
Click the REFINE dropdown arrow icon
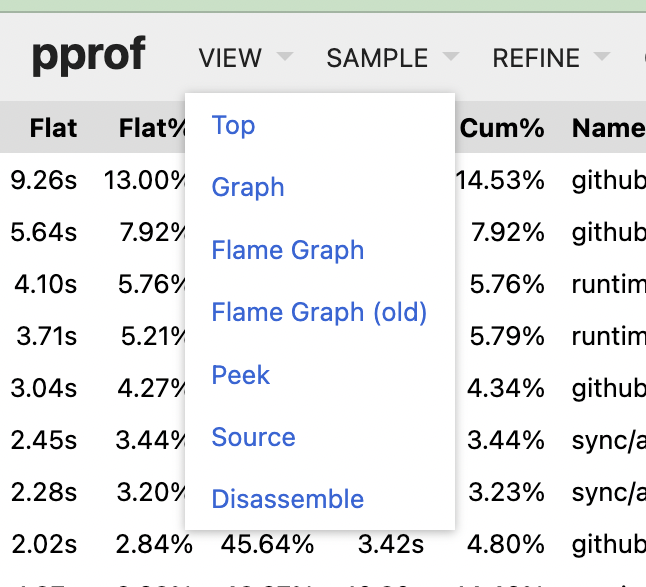602,56
